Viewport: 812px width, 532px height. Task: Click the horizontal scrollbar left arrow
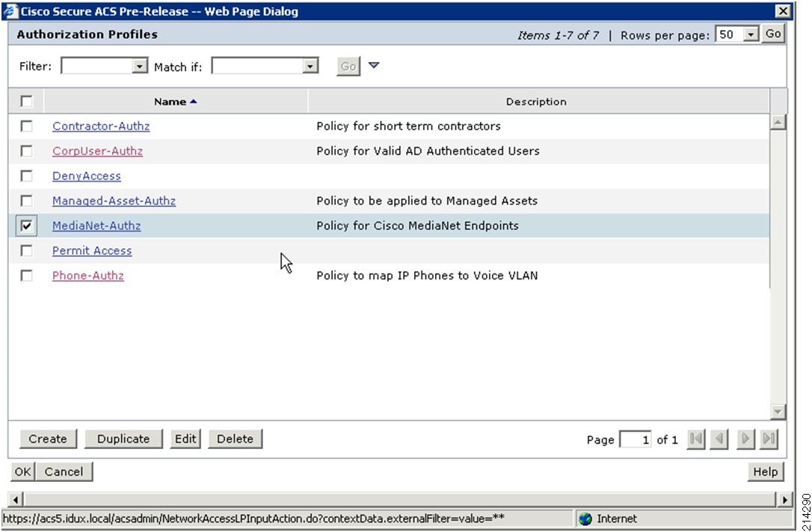pos(16,500)
